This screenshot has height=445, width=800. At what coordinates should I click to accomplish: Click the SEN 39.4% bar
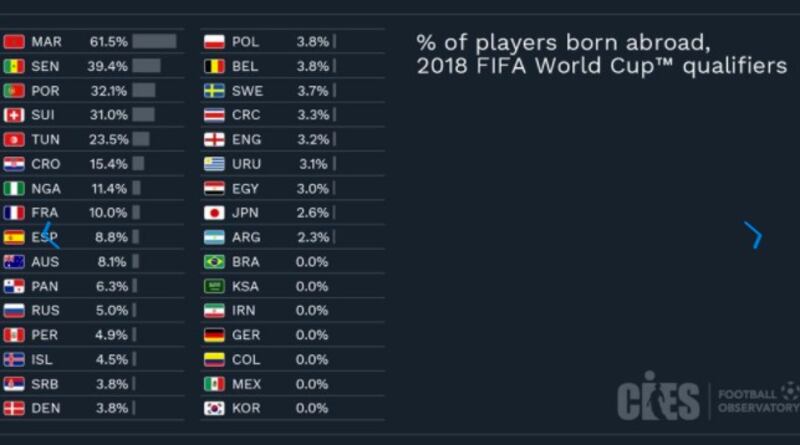click(x=146, y=66)
